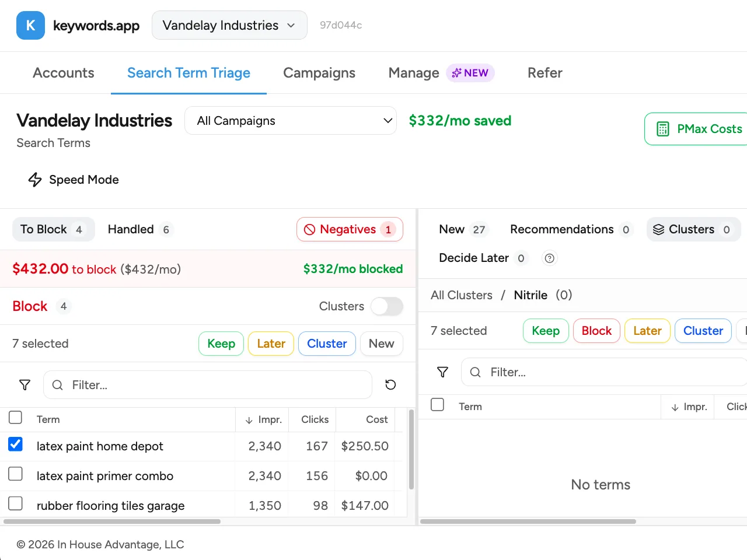Click the Negatives blocked-circle icon
Image resolution: width=747 pixels, height=560 pixels.
tap(310, 229)
